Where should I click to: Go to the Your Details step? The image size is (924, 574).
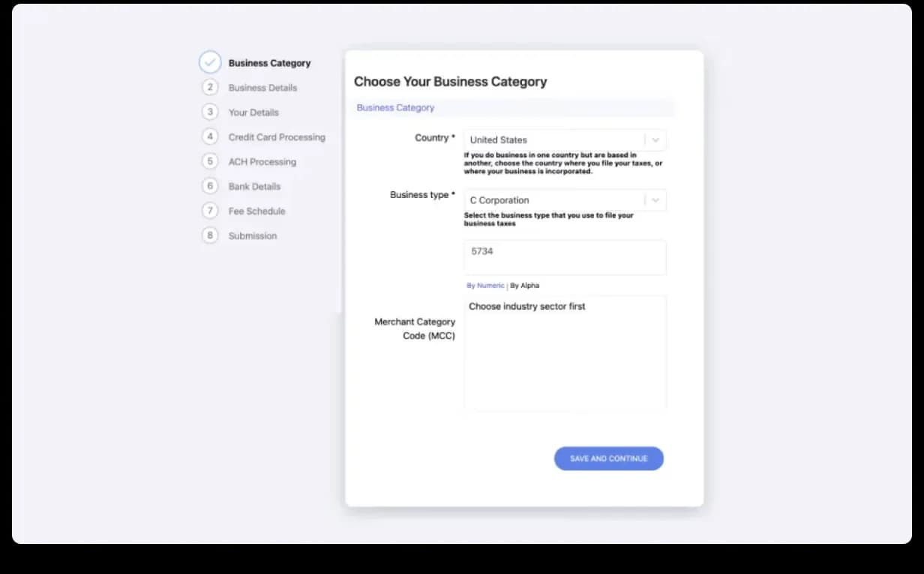click(x=253, y=113)
